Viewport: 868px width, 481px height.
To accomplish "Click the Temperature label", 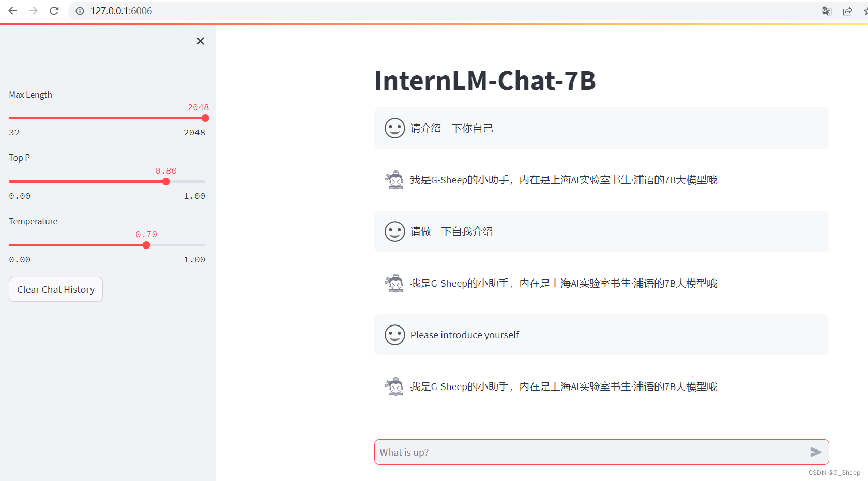I will click(33, 221).
